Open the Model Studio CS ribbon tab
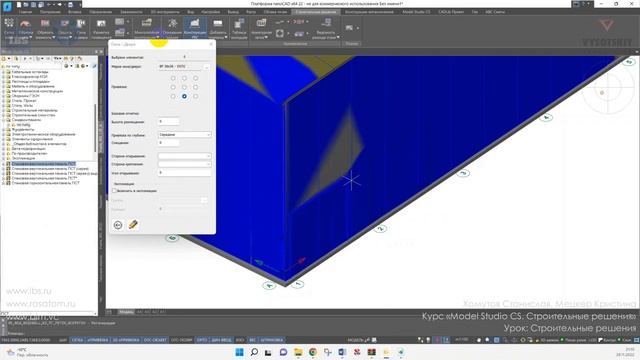Image resolution: width=640 pixels, height=360 pixels. coord(416,12)
